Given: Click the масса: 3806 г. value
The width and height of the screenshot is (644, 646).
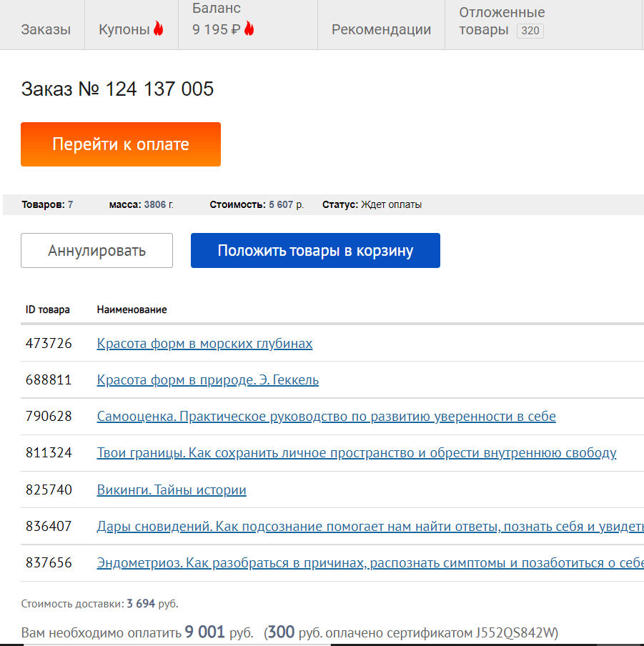Looking at the screenshot, I should (142, 204).
